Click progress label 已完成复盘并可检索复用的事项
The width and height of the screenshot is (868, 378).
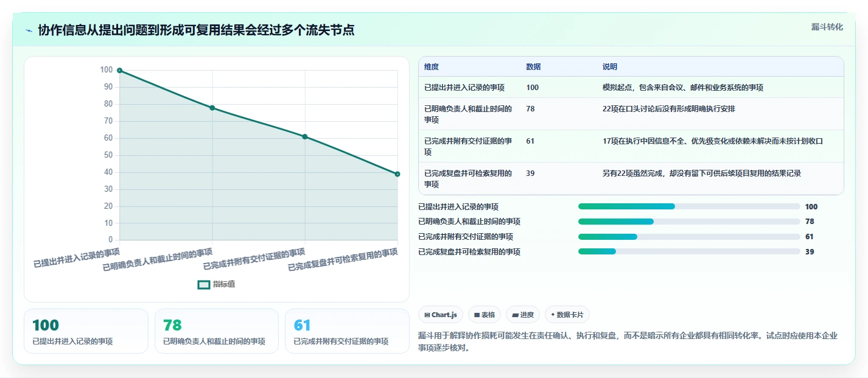tap(469, 251)
